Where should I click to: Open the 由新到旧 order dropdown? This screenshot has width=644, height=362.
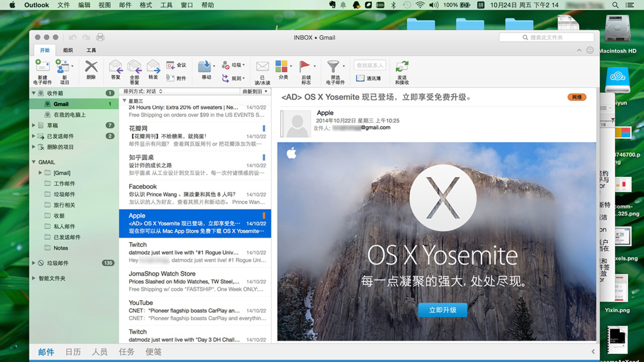point(255,92)
